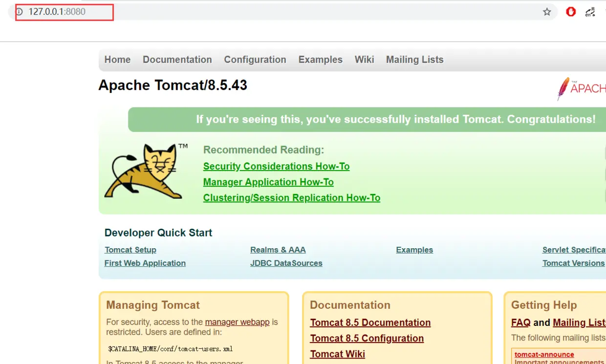
Task: Click the Documentation box heading
Action: pyautogui.click(x=350, y=305)
